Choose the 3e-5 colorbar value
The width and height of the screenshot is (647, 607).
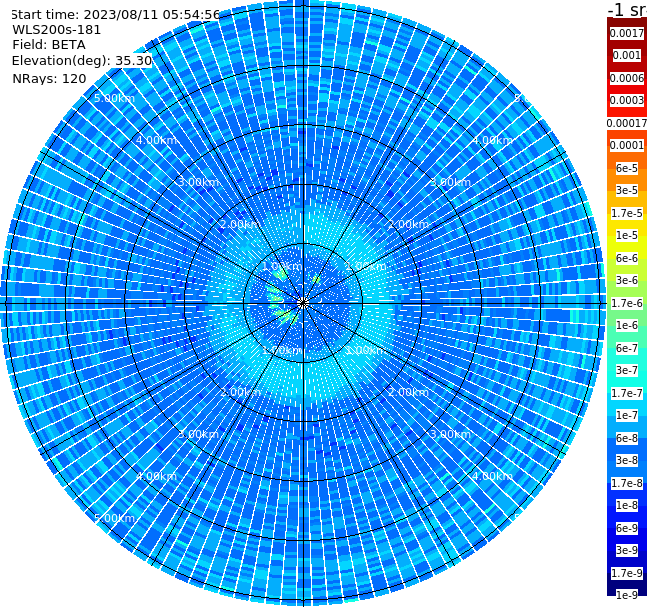pos(627,190)
